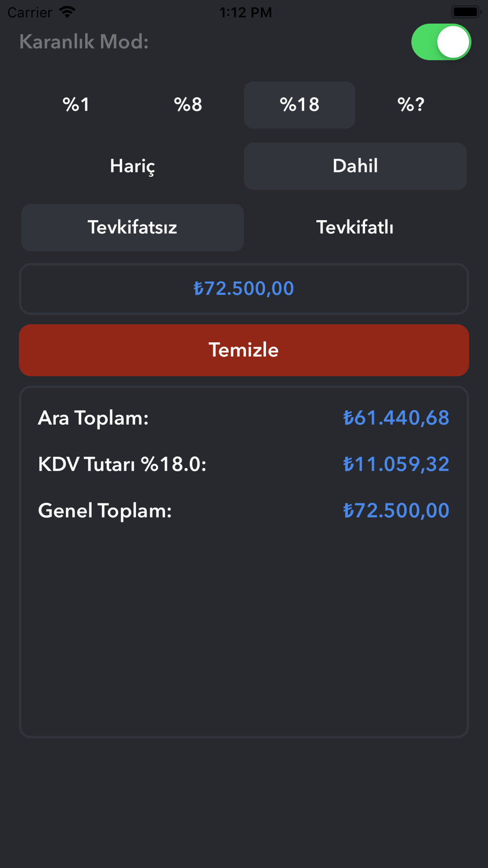Choose the %18 tax rate segment

point(300,105)
